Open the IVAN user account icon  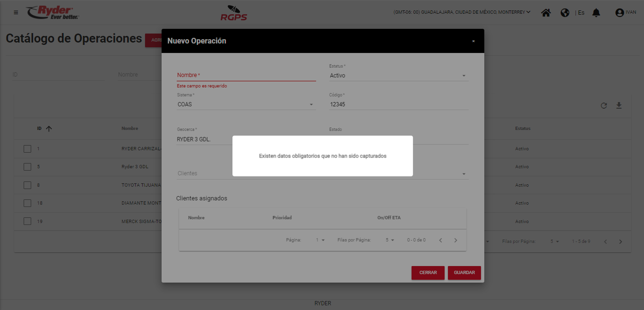click(x=619, y=13)
